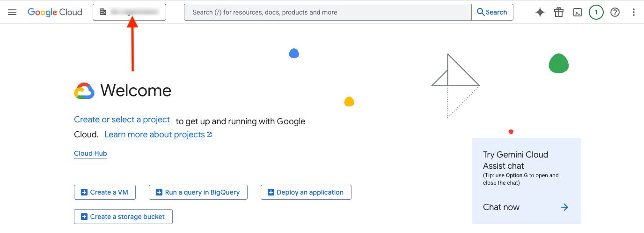Click the Google Cloud logo
The width and height of the screenshot is (644, 233).
55,12
